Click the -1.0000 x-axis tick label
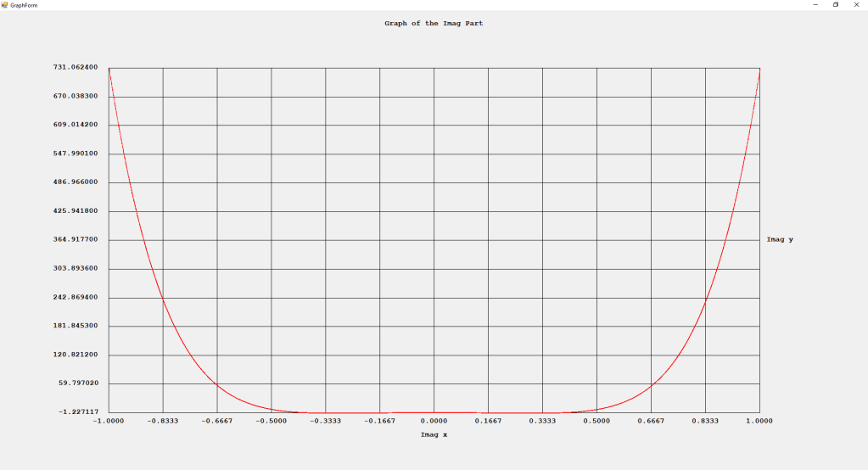868x470 pixels. pos(108,421)
